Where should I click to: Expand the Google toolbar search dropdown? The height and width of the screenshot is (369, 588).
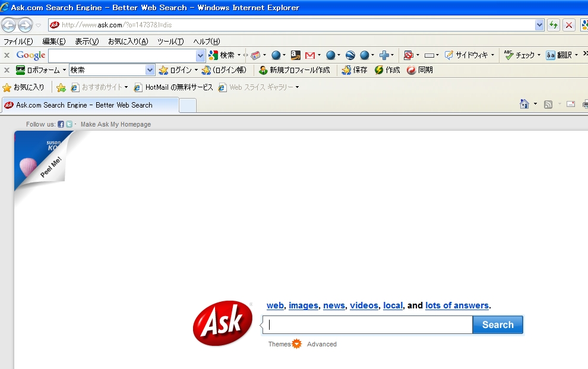(x=201, y=55)
